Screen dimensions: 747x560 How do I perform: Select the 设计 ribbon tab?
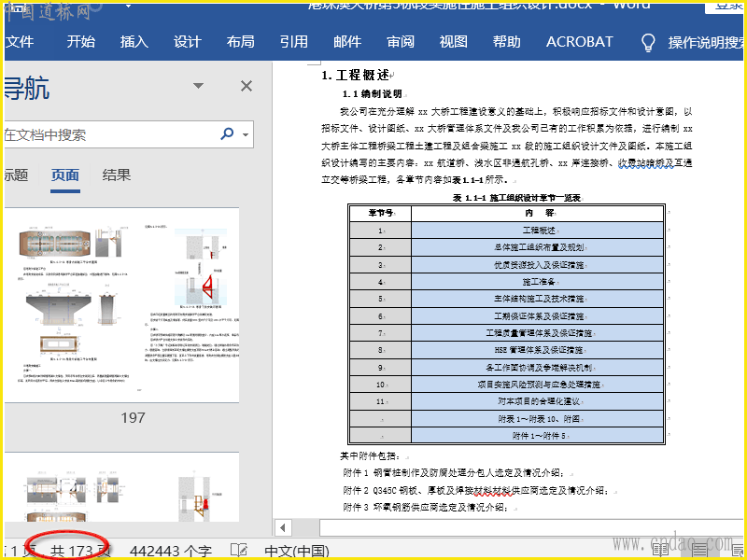click(188, 42)
